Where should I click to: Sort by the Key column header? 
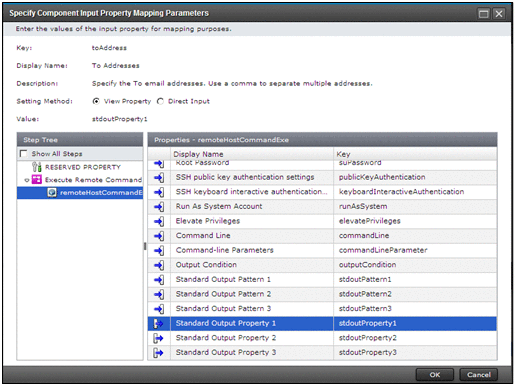(x=415, y=154)
